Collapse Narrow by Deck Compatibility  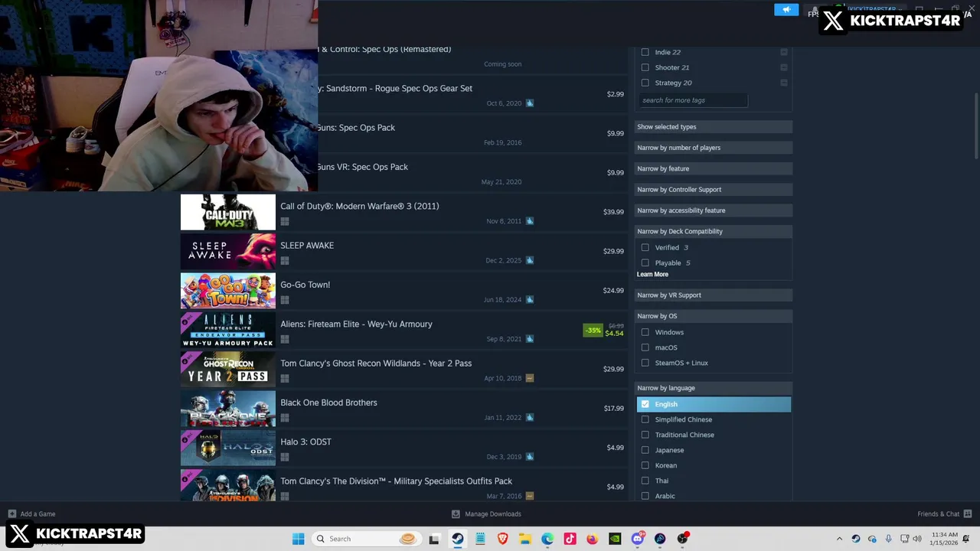coord(714,231)
